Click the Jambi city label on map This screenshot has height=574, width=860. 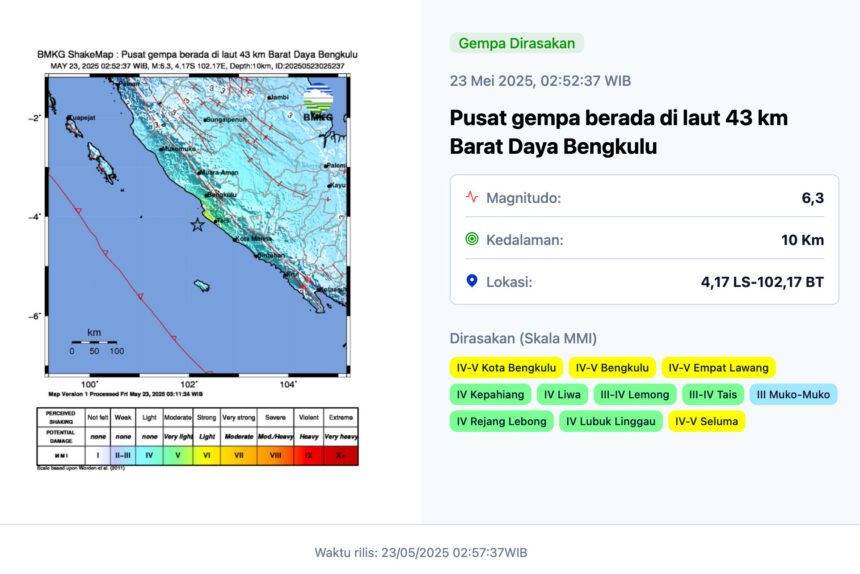click(x=279, y=97)
